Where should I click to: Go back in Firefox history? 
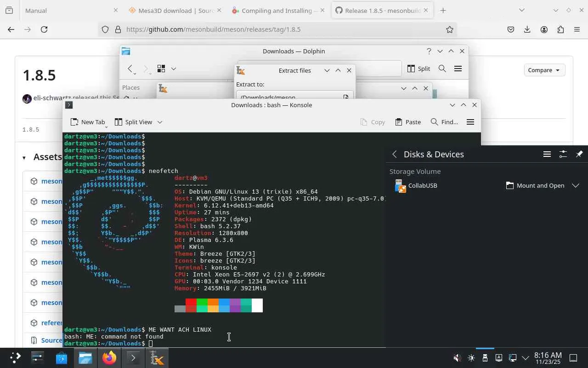pos(11,29)
